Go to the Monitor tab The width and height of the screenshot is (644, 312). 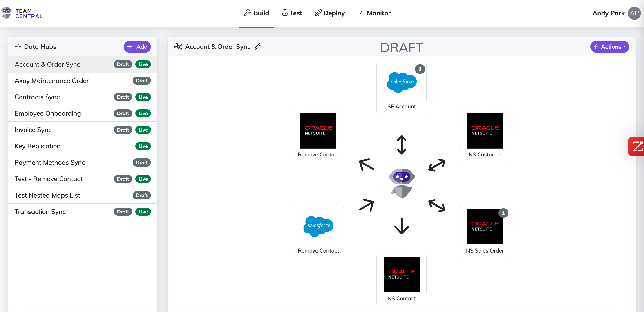coord(374,13)
